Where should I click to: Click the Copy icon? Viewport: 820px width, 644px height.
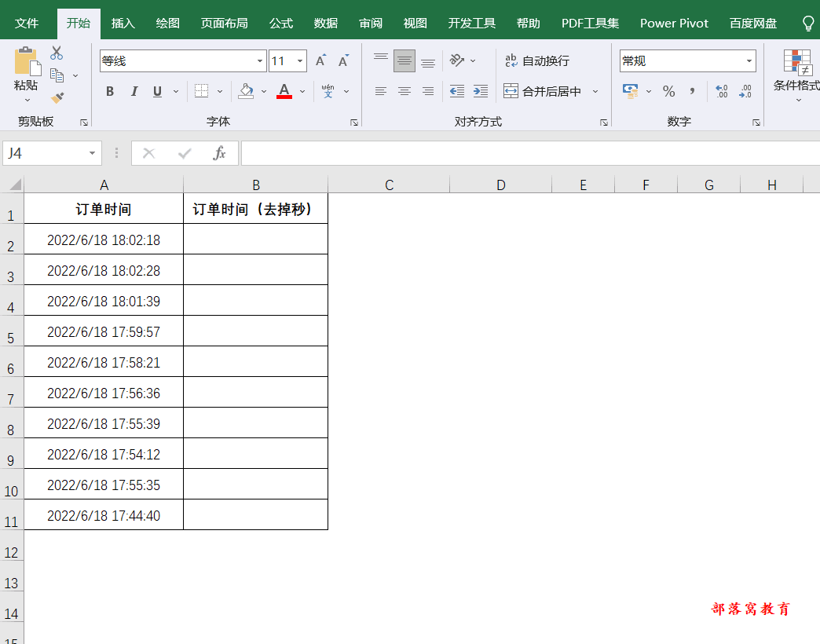[57, 75]
